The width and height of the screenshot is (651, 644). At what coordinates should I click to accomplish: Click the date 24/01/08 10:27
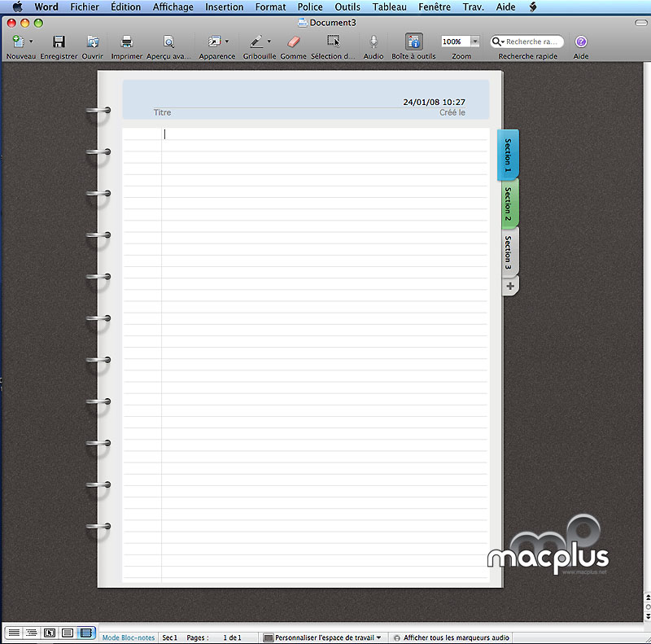(x=434, y=103)
